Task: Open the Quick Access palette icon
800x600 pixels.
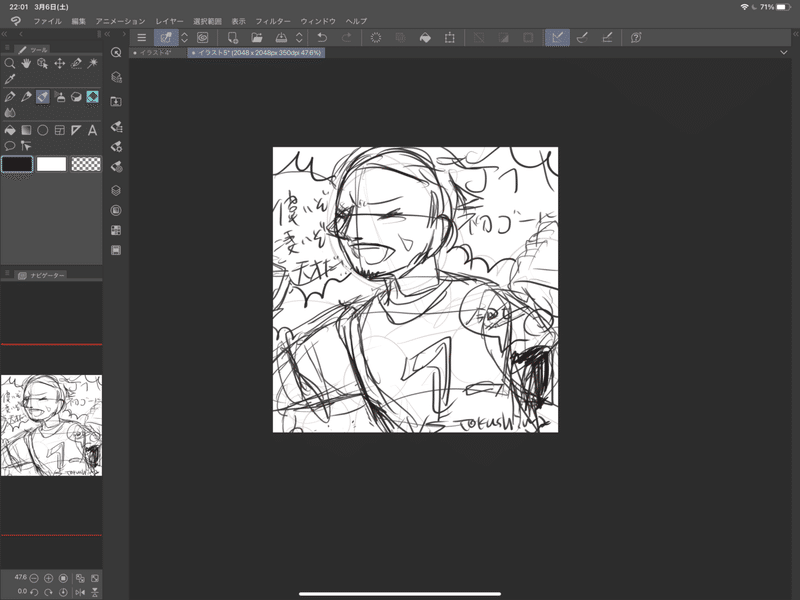Action: point(116,53)
